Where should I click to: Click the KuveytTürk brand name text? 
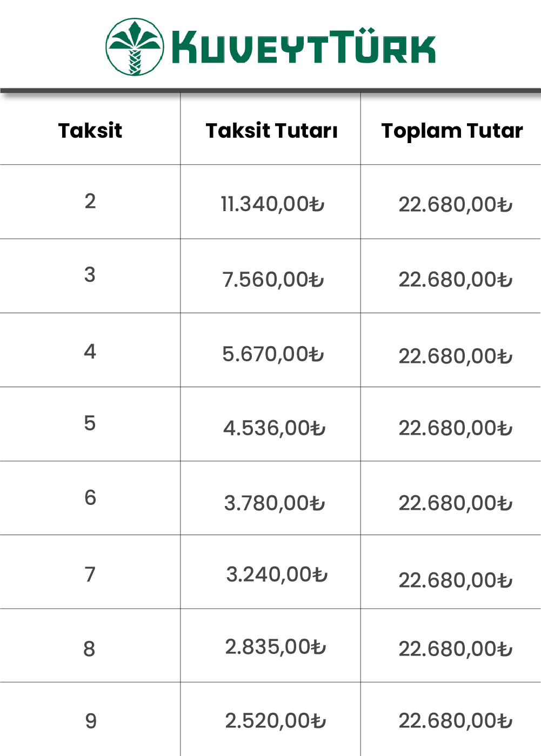point(303,46)
